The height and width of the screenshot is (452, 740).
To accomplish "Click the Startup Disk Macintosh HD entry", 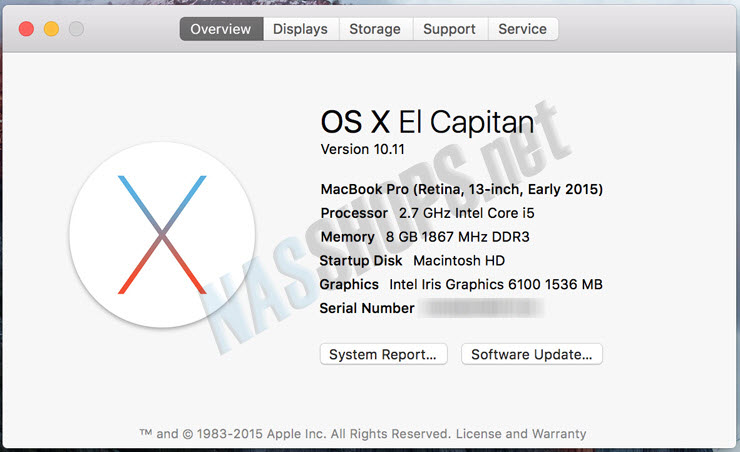I will point(412,260).
